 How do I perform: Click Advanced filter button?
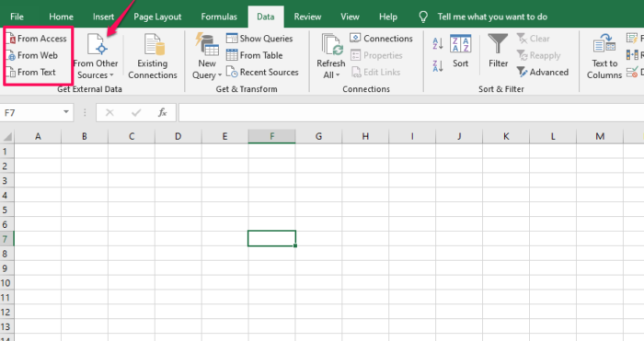543,73
